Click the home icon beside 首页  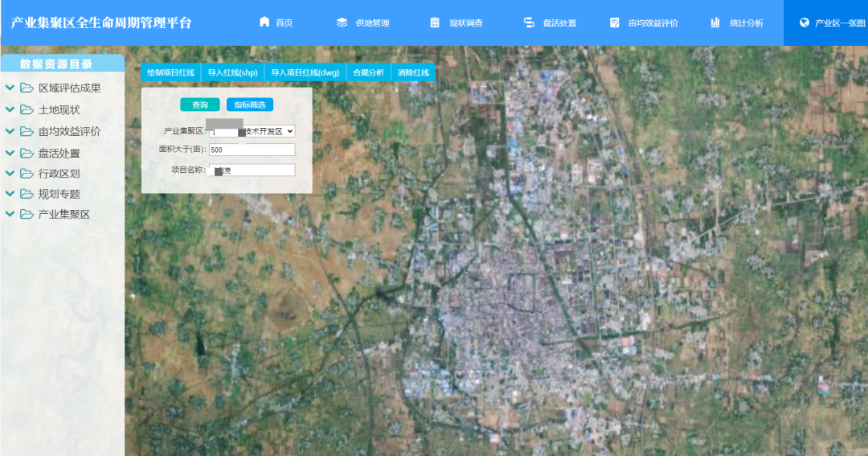264,23
